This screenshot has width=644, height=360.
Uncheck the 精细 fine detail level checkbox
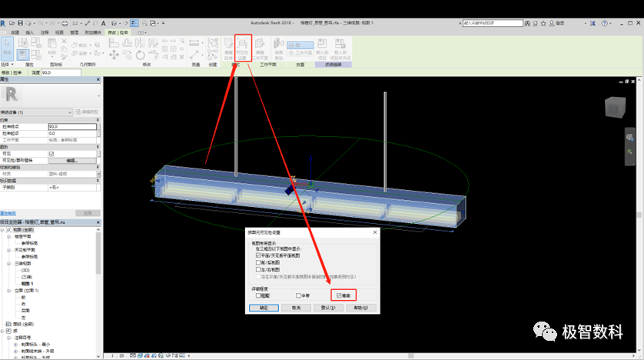pos(339,295)
